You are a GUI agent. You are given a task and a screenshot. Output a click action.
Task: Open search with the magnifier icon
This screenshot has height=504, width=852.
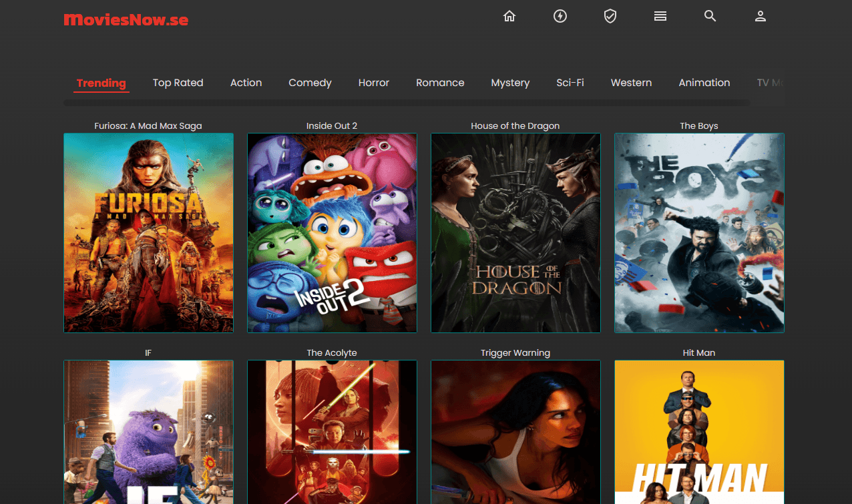710,17
